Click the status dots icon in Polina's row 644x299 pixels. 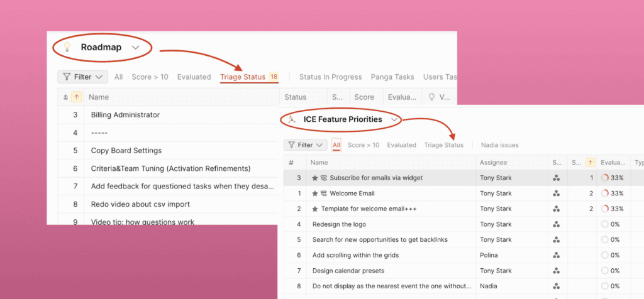tap(556, 255)
